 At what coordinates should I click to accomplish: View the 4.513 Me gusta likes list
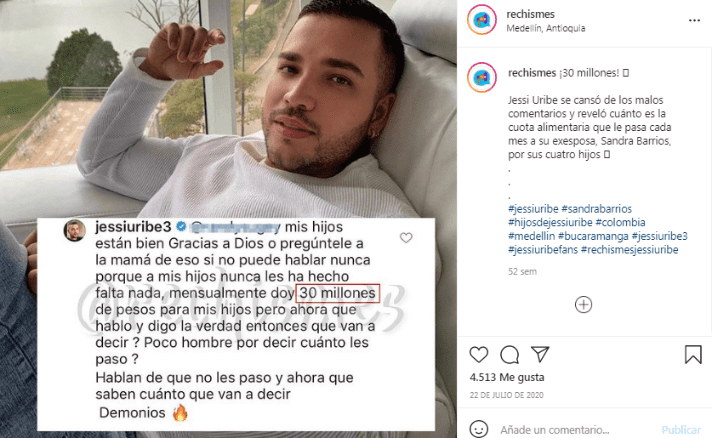507,377
